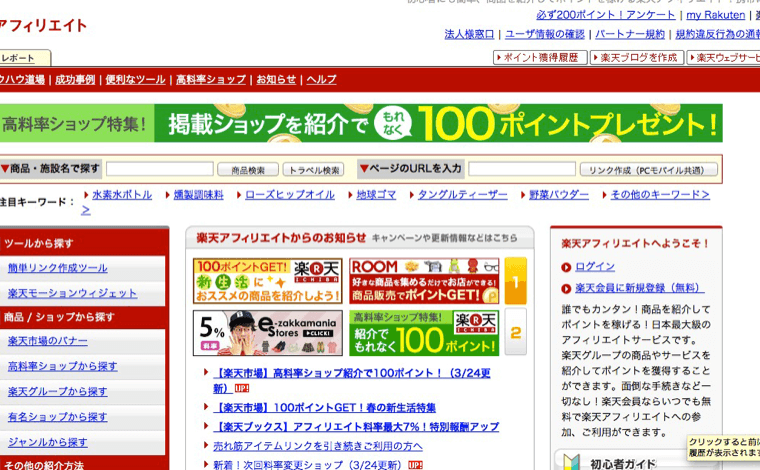
Task: Click the 楽天ブログを作成 button
Action: (637, 58)
